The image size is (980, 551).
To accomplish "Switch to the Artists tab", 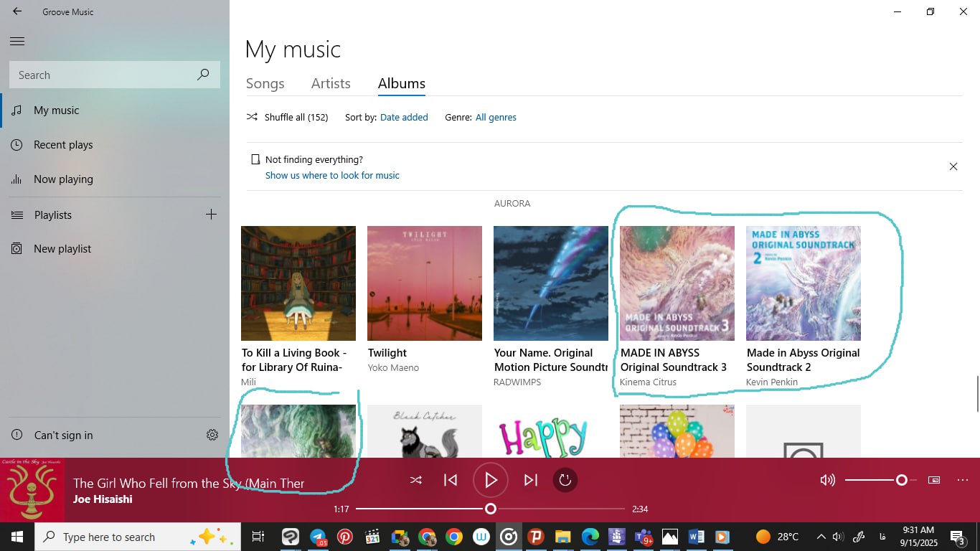I will pyautogui.click(x=331, y=84).
